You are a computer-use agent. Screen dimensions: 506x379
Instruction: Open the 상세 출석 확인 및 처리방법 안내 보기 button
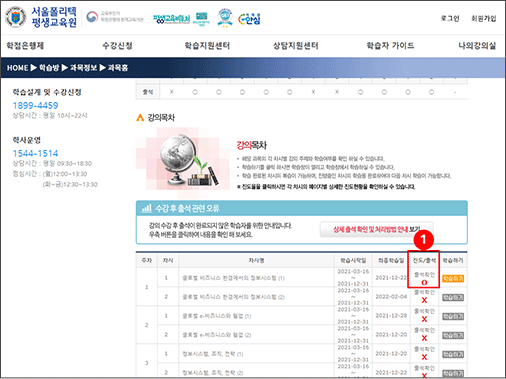tap(377, 229)
